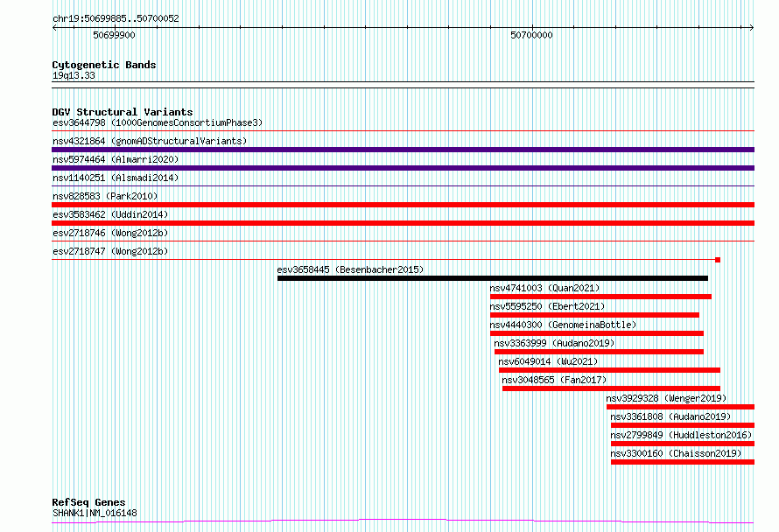Click the red bar under nsv6049014

tap(609, 370)
